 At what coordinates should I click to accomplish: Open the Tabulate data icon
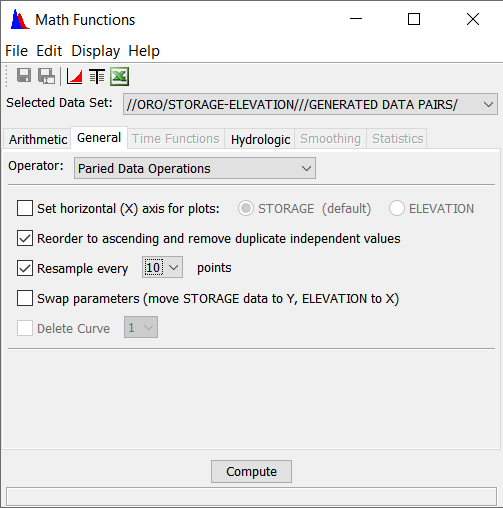(97, 76)
